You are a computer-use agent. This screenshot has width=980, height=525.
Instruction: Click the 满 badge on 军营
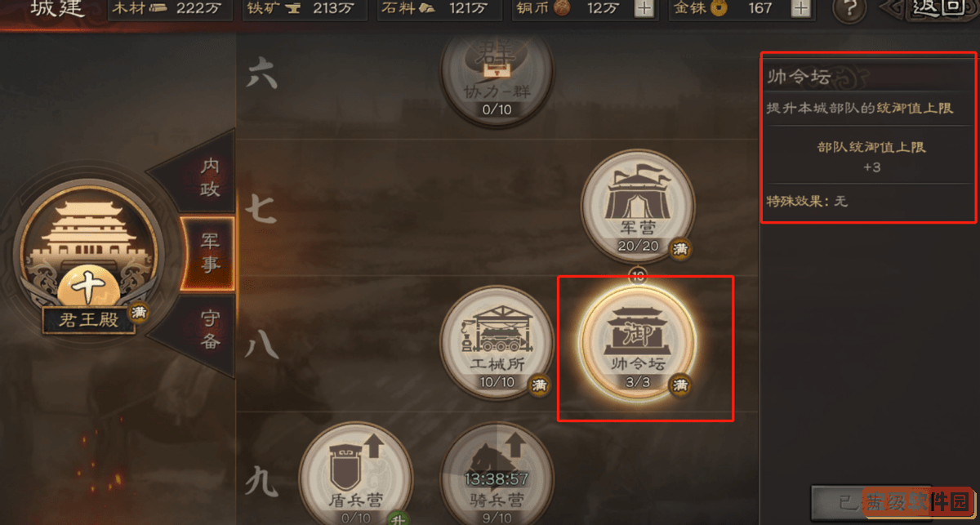[x=681, y=250]
